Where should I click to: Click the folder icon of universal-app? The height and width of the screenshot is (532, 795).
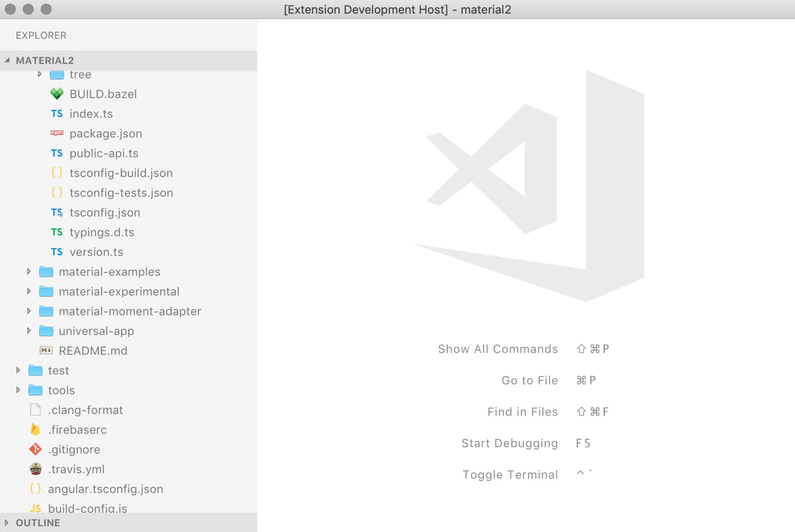coord(46,331)
